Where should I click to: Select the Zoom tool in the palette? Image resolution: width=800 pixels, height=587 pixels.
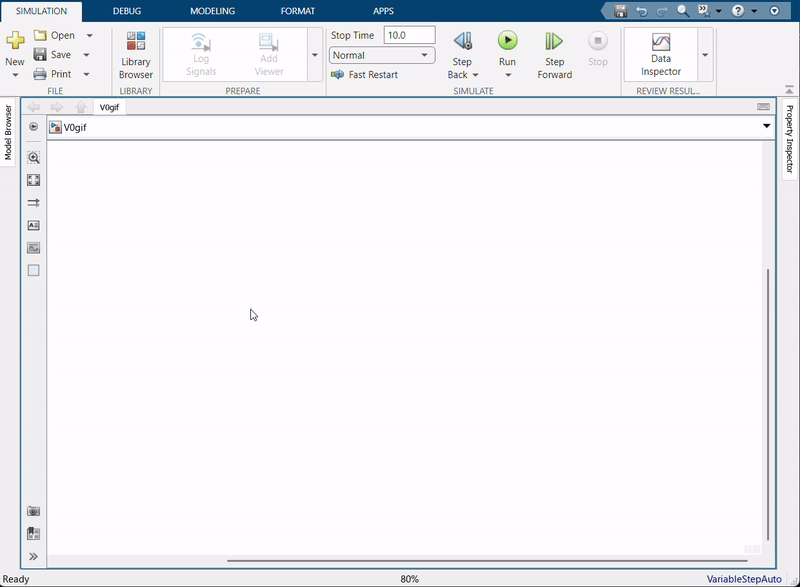pyautogui.click(x=33, y=158)
